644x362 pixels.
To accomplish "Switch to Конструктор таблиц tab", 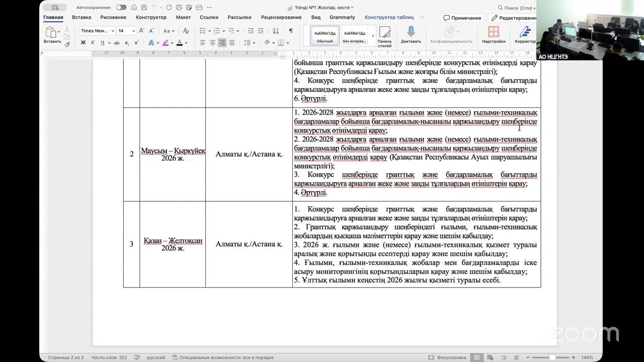I will pos(389,17).
